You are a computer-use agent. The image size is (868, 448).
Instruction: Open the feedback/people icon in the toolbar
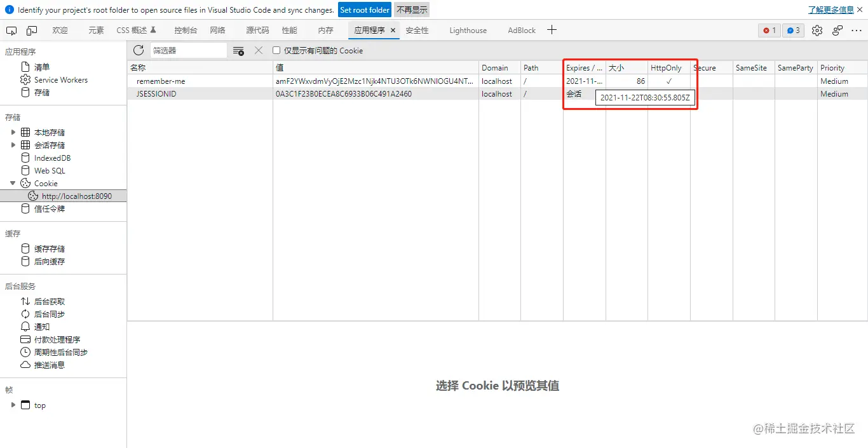click(837, 31)
